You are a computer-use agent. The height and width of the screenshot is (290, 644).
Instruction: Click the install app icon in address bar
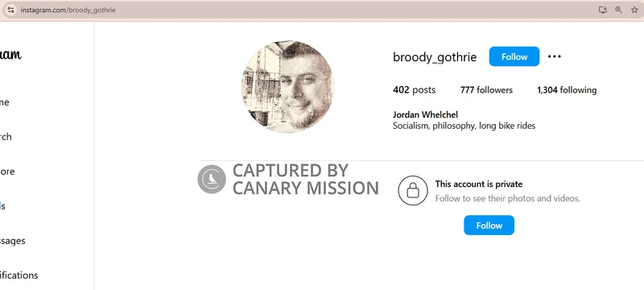(602, 10)
